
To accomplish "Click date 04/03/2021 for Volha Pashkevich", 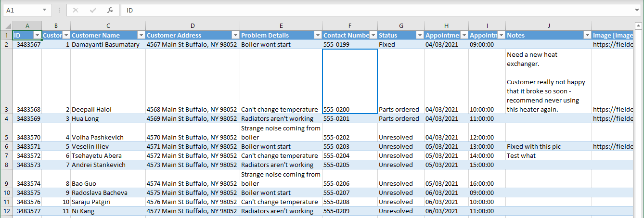I will pyautogui.click(x=447, y=132).
